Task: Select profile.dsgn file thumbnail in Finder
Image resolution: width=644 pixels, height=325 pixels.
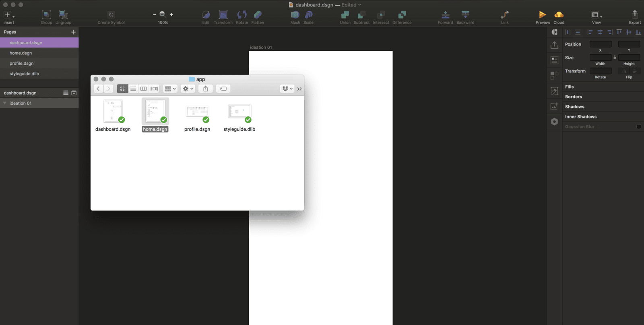Action: click(x=197, y=112)
